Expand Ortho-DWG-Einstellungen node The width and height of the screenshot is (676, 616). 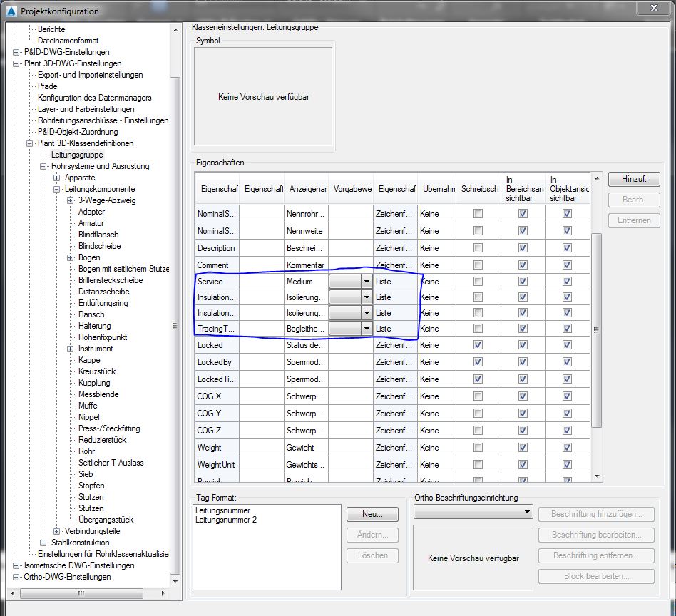[x=16, y=577]
